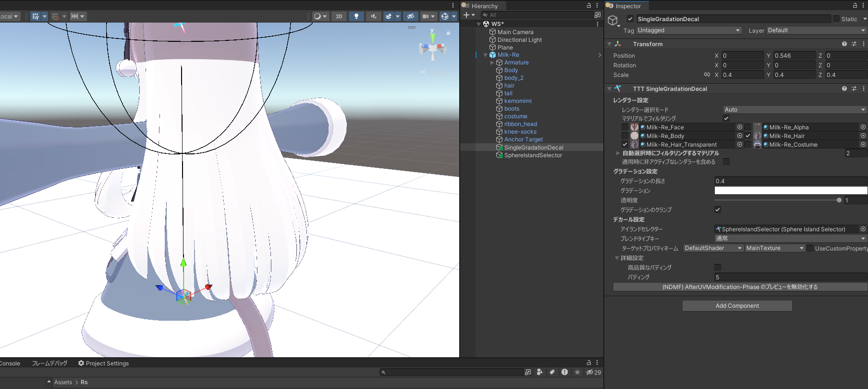This screenshot has width=868, height=389.
Task: Open the Tag Untagged dropdown
Action: [689, 30]
